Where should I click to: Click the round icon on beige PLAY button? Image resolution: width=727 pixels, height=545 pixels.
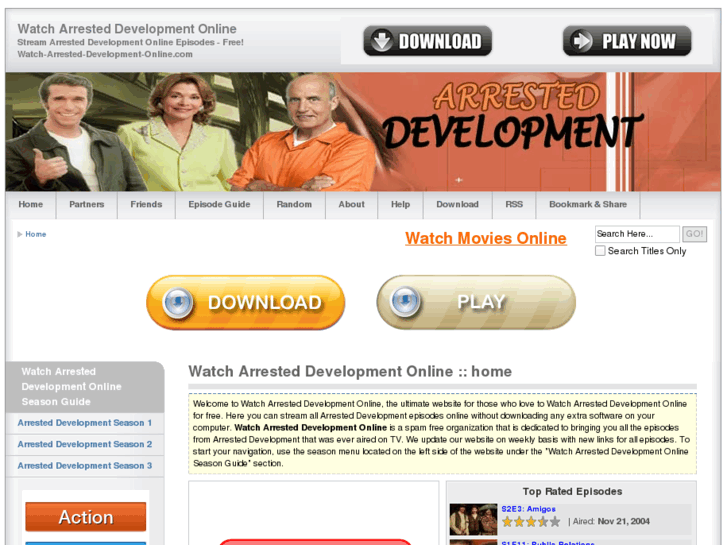click(405, 301)
